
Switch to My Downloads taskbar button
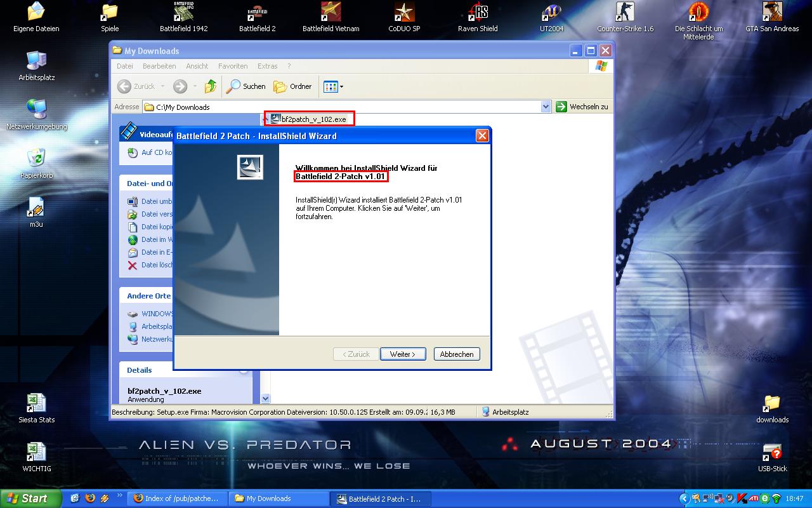click(279, 498)
